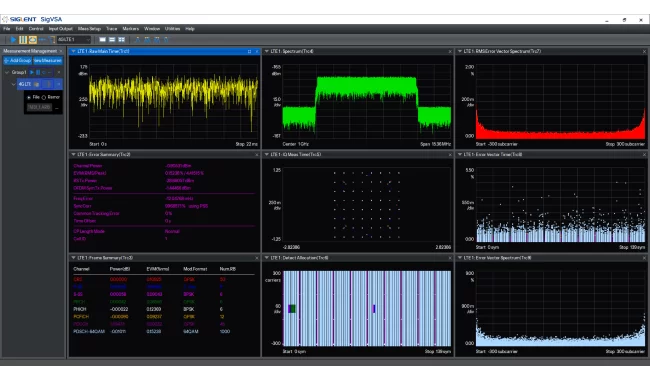Open the 4GLTE1 measurement dropdown
Viewport: 650px width, 380px height.
coord(74,40)
